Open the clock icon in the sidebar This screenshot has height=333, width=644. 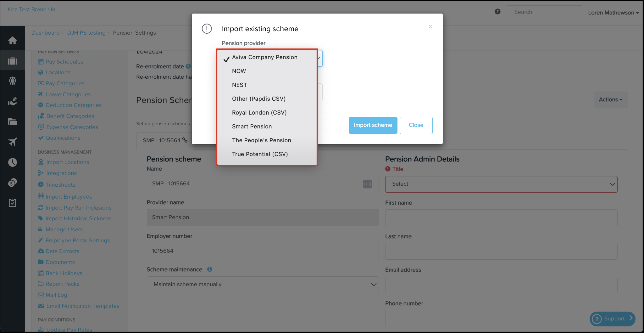pos(13,162)
